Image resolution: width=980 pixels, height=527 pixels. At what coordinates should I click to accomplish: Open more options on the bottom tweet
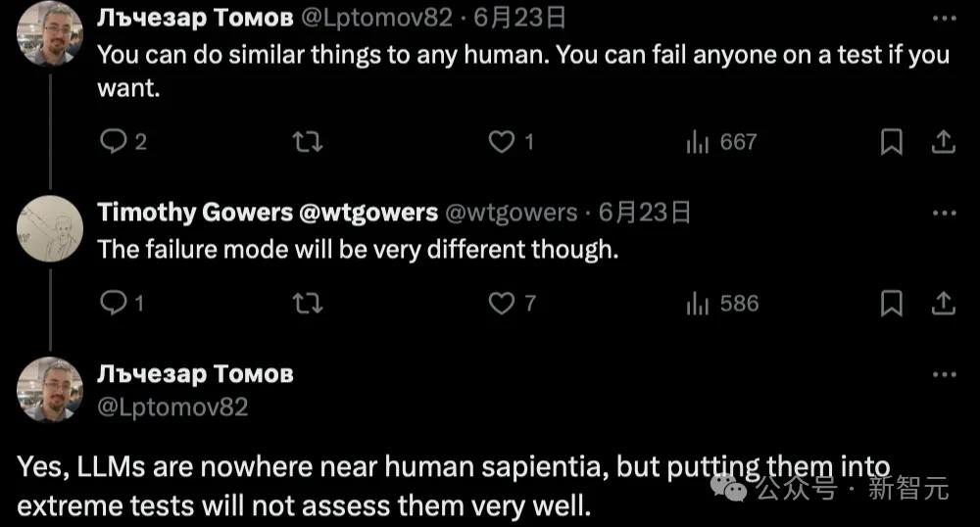click(943, 374)
